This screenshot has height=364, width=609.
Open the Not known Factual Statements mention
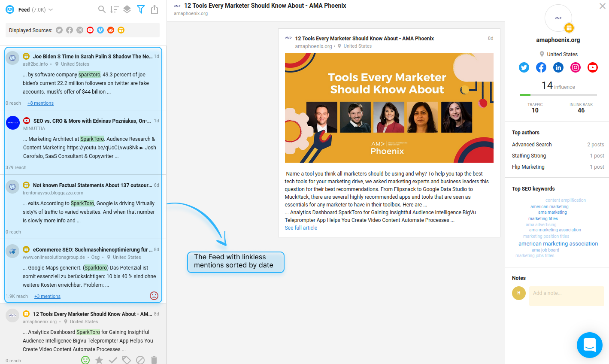(83, 207)
